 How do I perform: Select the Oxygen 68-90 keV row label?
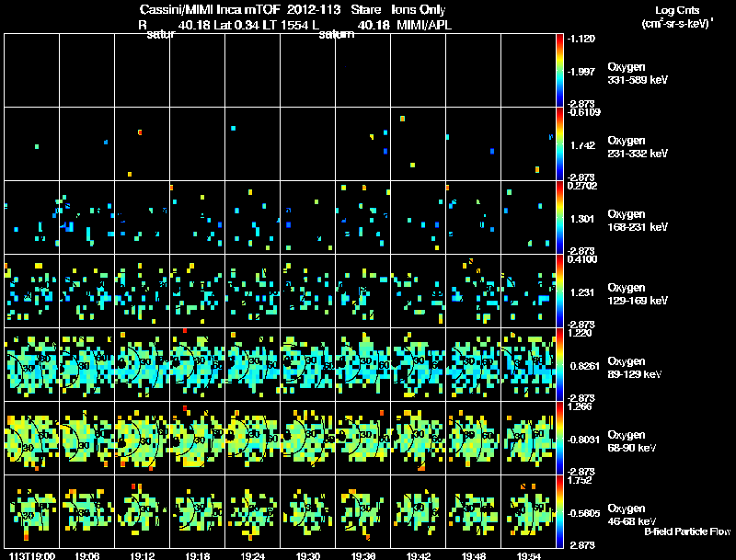(631, 441)
